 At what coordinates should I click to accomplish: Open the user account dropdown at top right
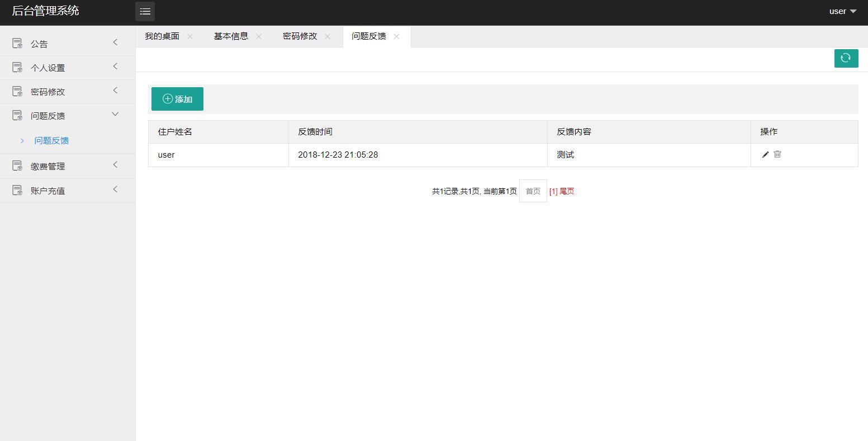tap(841, 11)
